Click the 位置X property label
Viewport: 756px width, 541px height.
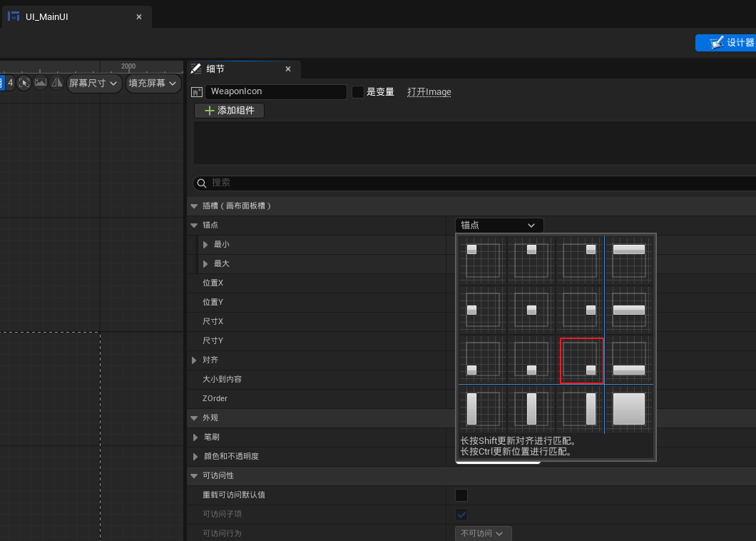tap(213, 283)
